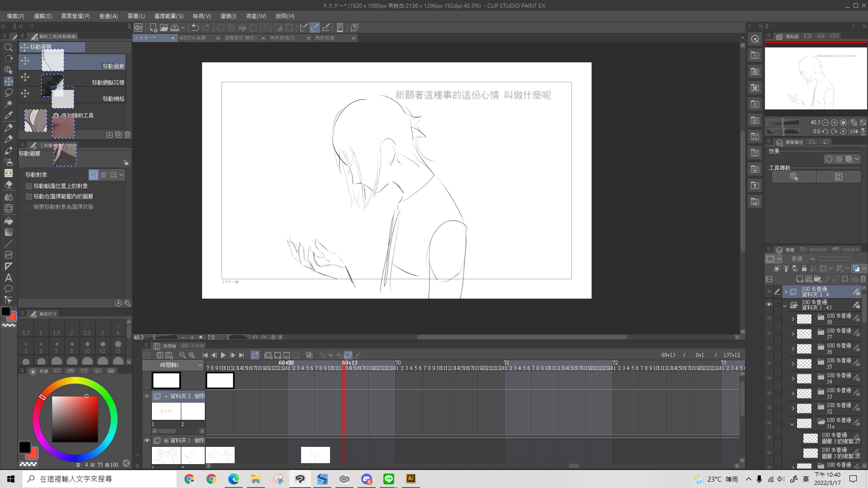Select the auto select wand tool

8,104
